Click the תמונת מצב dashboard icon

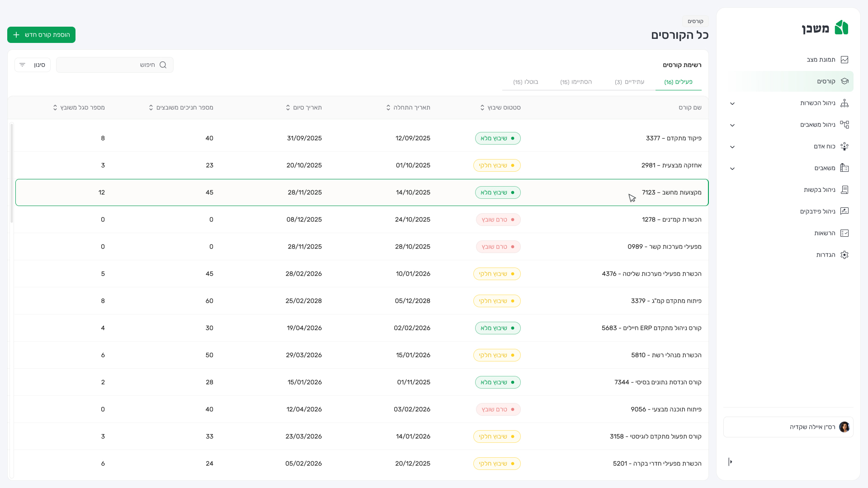pyautogui.click(x=844, y=60)
